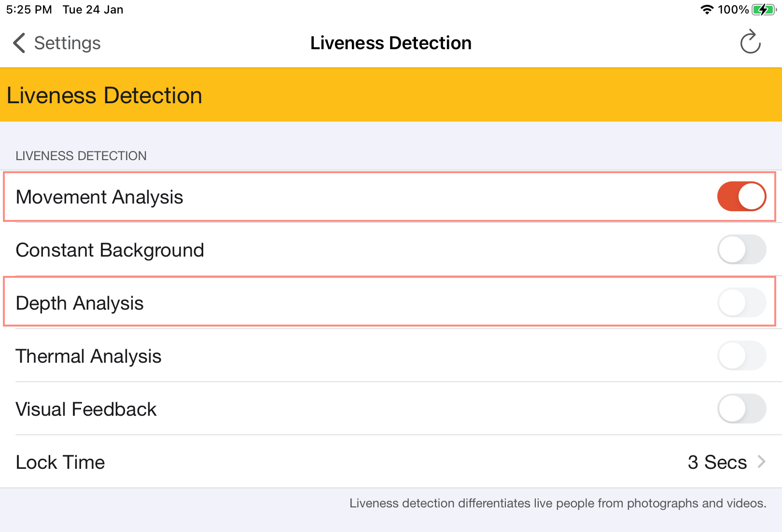Tap the Wi-Fi status icon
Screen dimensions: 782x532
click(707, 10)
